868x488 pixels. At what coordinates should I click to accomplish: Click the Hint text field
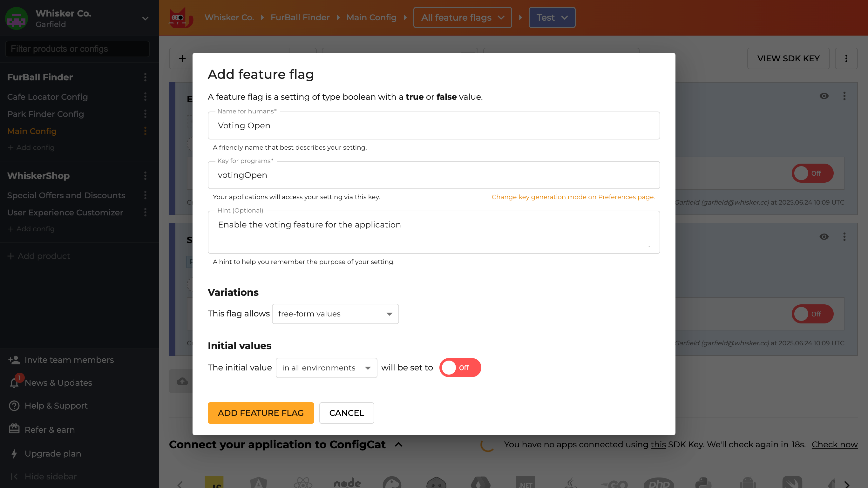434,232
